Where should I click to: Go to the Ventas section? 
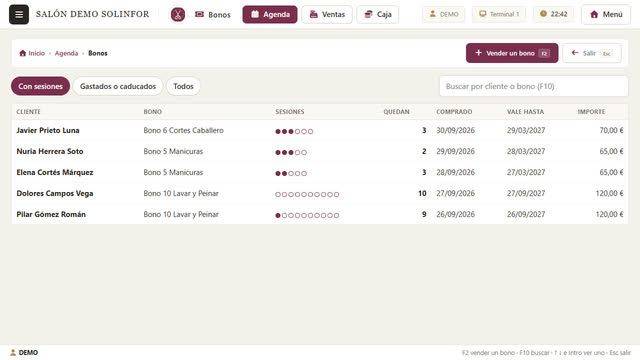(327, 14)
